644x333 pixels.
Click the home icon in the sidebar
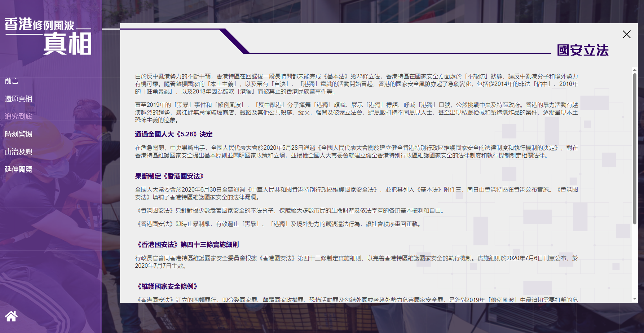(x=11, y=316)
